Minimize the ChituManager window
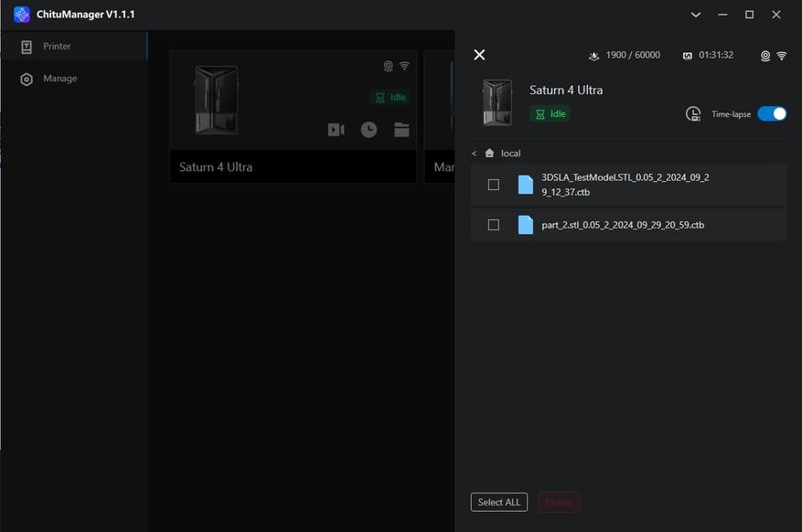Screen dimensions: 802x532 [x=722, y=15]
